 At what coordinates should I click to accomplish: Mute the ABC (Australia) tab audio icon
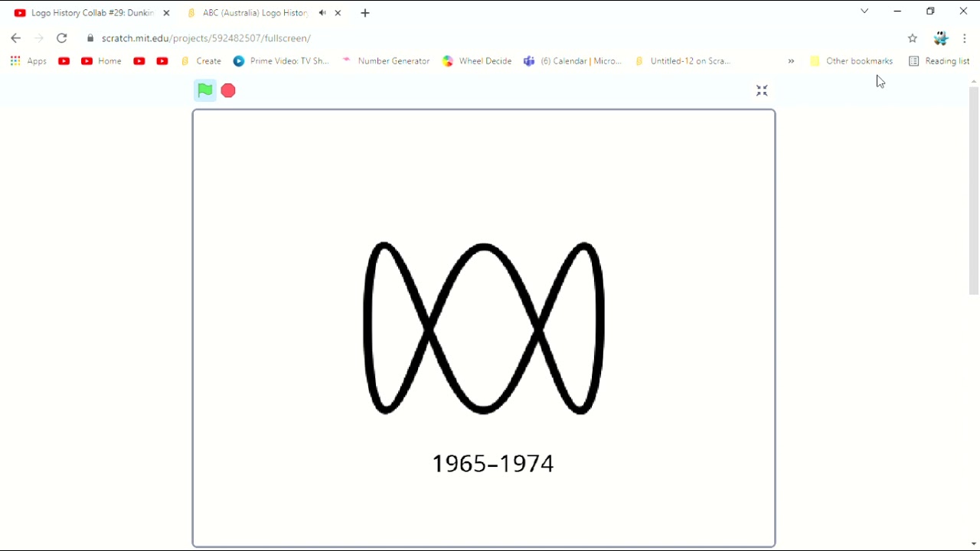[322, 13]
